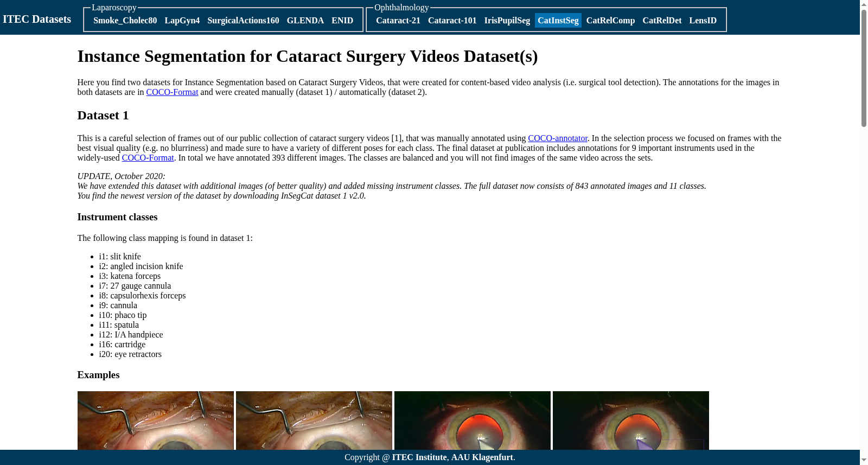This screenshot has height=465, width=868.
Task: Click the 'i12: I/A handpiece' entry
Action: (131, 335)
